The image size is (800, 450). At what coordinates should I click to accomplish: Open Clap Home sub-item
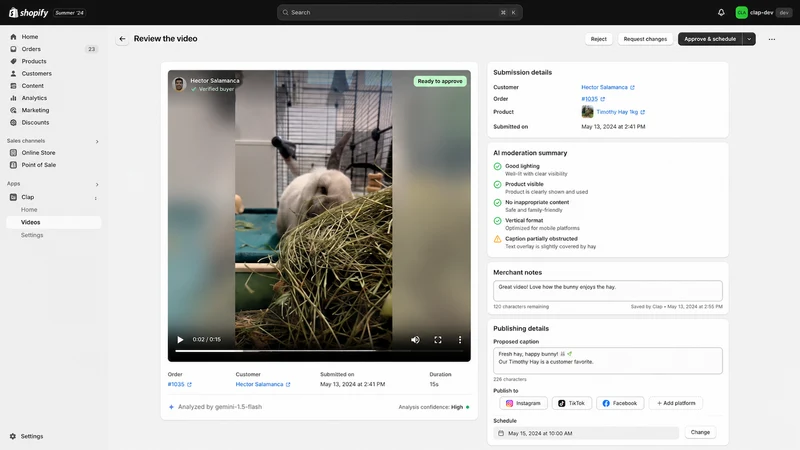click(29, 210)
